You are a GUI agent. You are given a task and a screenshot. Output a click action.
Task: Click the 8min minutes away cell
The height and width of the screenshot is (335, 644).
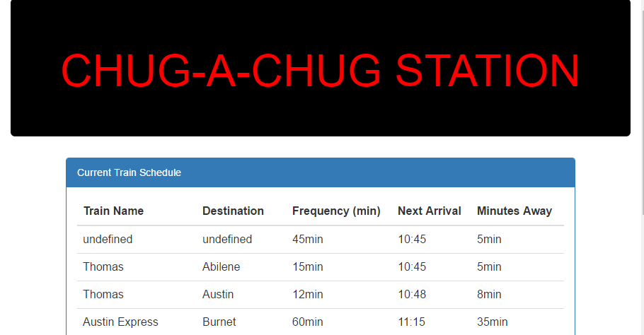click(x=489, y=294)
